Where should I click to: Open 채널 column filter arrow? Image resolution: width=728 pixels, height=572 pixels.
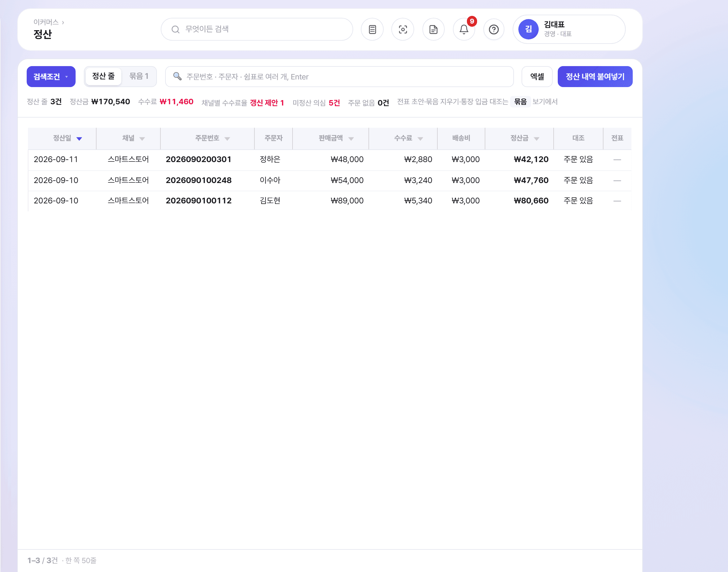pos(142,139)
